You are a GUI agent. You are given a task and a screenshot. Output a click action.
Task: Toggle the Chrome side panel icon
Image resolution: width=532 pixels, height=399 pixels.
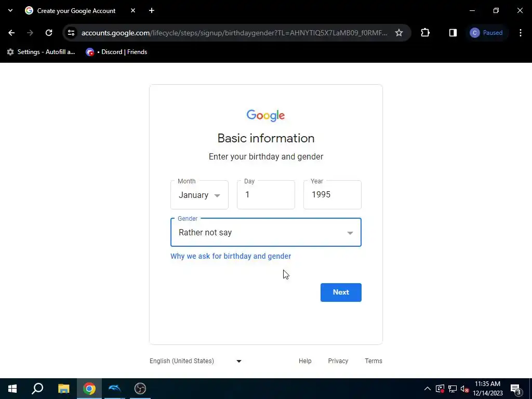453,33
